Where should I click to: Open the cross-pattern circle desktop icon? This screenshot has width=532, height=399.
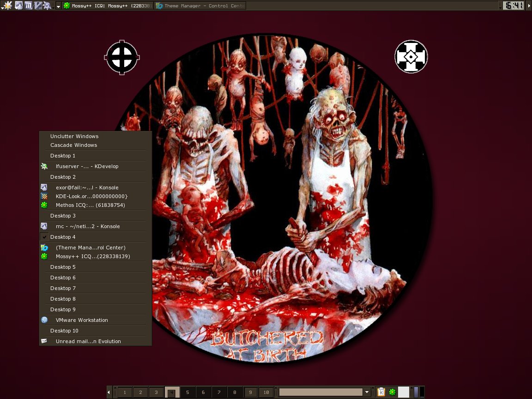pyautogui.click(x=411, y=57)
